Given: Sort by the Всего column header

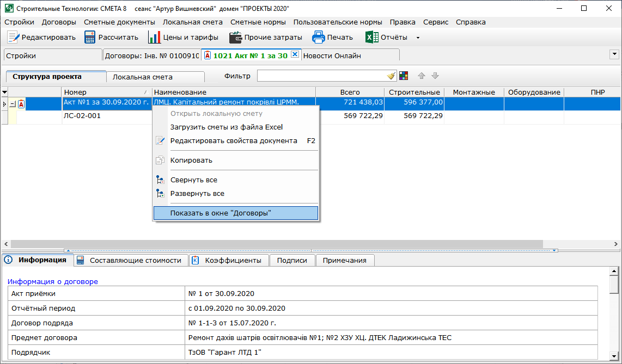Looking at the screenshot, I should (x=350, y=92).
